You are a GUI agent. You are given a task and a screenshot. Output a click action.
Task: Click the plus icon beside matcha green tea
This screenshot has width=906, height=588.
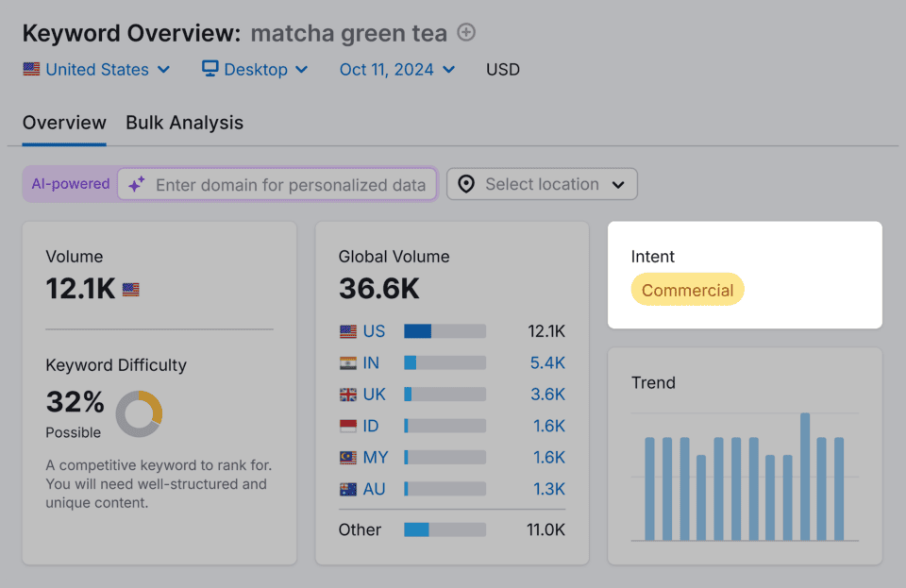click(466, 33)
